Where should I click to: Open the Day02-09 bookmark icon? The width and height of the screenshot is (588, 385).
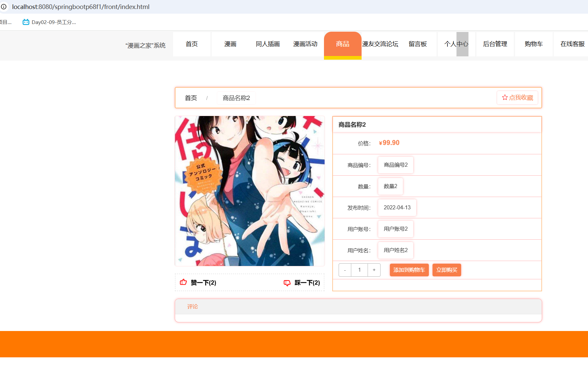26,22
